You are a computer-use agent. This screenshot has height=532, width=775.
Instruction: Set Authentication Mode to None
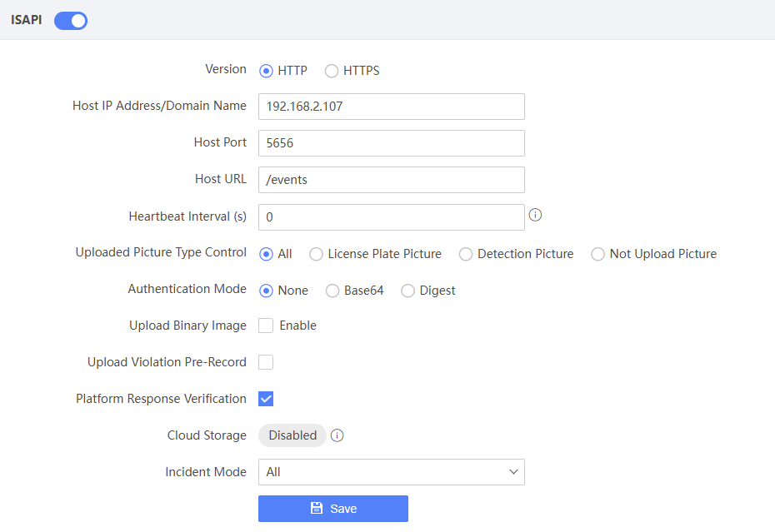266,291
